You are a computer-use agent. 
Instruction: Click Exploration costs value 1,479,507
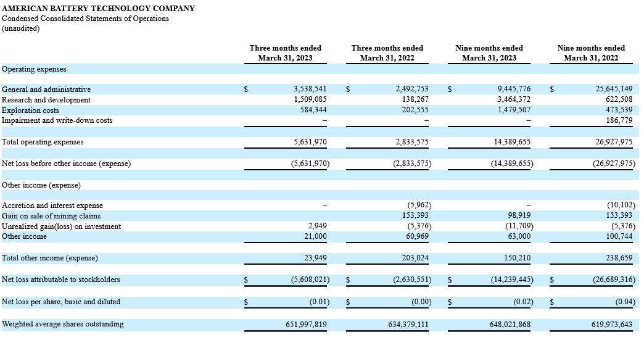tap(514, 110)
